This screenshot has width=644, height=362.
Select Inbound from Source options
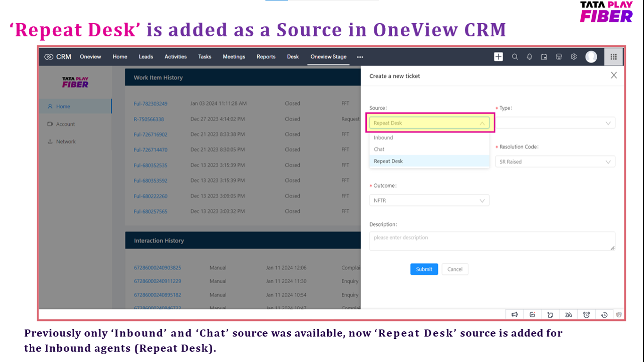coord(429,138)
